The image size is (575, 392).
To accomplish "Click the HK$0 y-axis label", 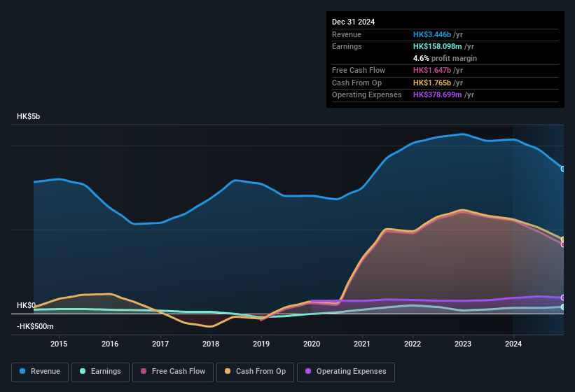I will click(26, 305).
